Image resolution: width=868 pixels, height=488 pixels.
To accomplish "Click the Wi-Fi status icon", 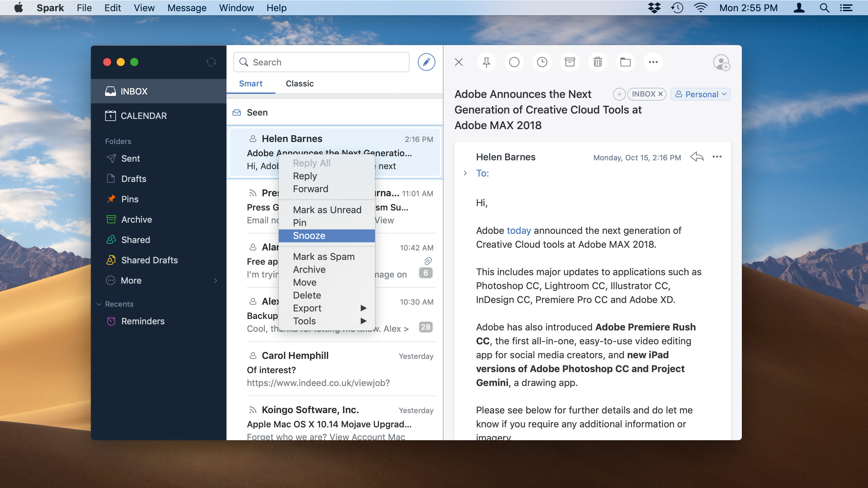I will pyautogui.click(x=701, y=8).
